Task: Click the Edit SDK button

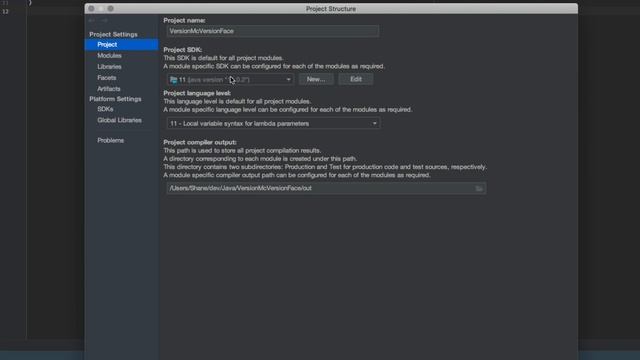Action: 356,79
